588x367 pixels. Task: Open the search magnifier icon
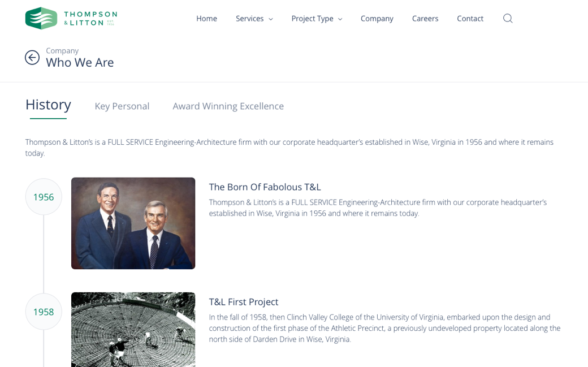coord(508,19)
